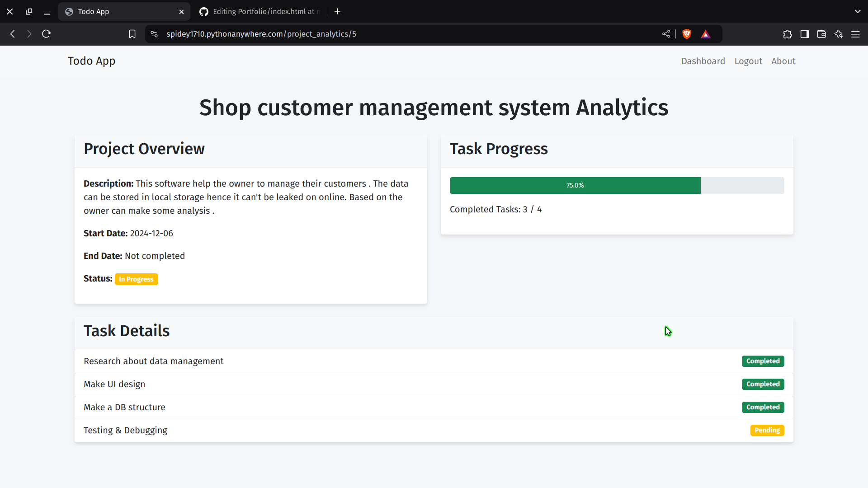Click the Project Overview heading

(x=144, y=149)
